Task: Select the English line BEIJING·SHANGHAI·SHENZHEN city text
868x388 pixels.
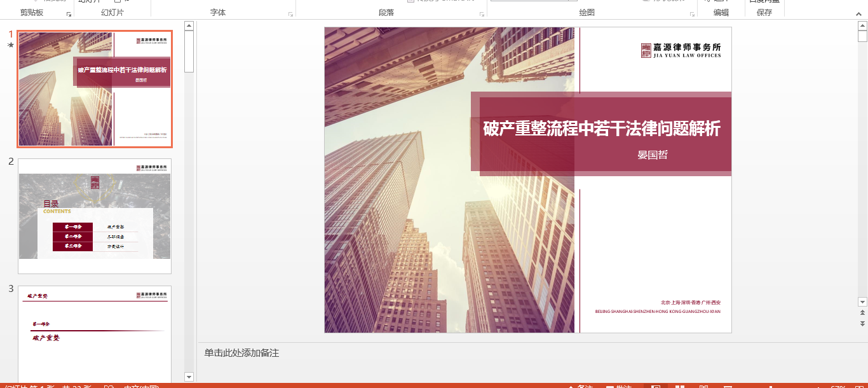Action: click(x=658, y=312)
